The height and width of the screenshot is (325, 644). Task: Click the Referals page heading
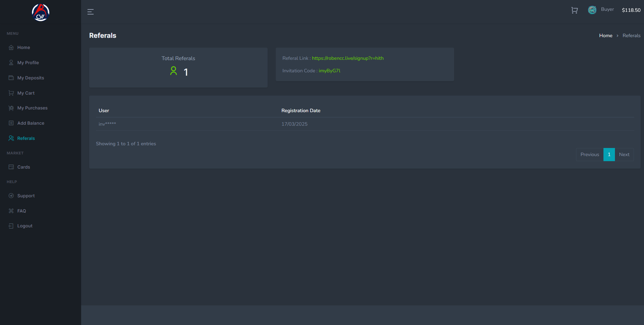pyautogui.click(x=103, y=36)
